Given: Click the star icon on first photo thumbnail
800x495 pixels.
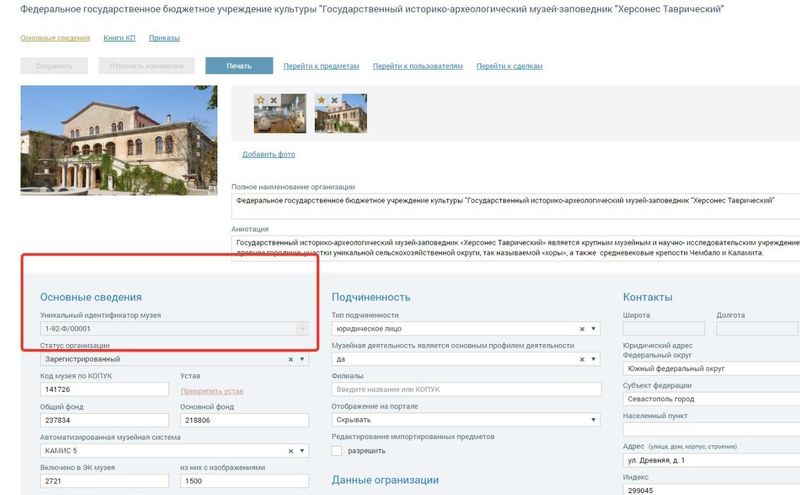Looking at the screenshot, I should pos(261,100).
